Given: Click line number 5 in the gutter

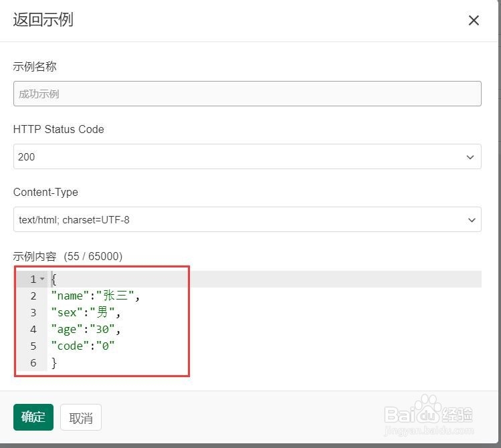Looking at the screenshot, I should point(33,346).
